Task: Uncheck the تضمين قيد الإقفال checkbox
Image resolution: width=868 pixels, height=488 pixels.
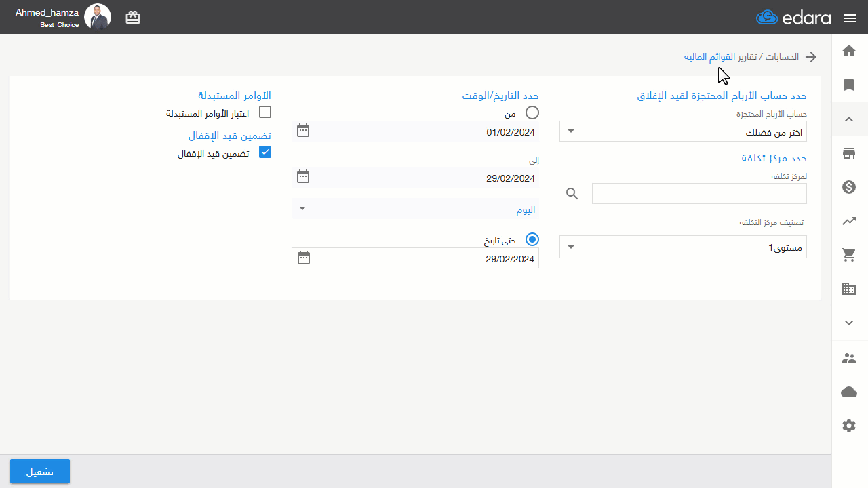Action: pos(265,152)
